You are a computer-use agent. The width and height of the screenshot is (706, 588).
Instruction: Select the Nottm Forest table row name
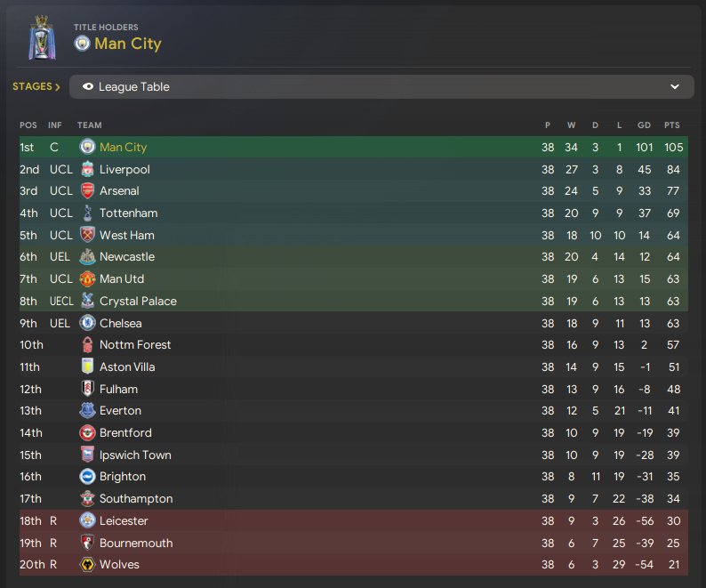[135, 345]
